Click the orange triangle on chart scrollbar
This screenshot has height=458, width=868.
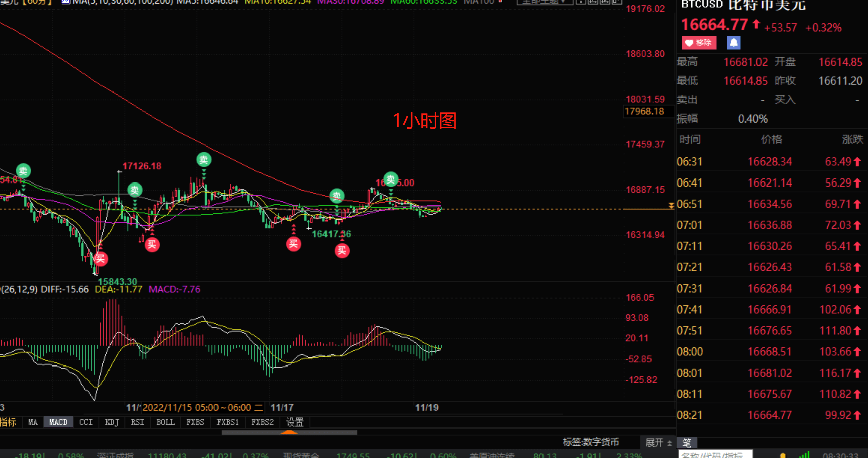click(x=289, y=432)
